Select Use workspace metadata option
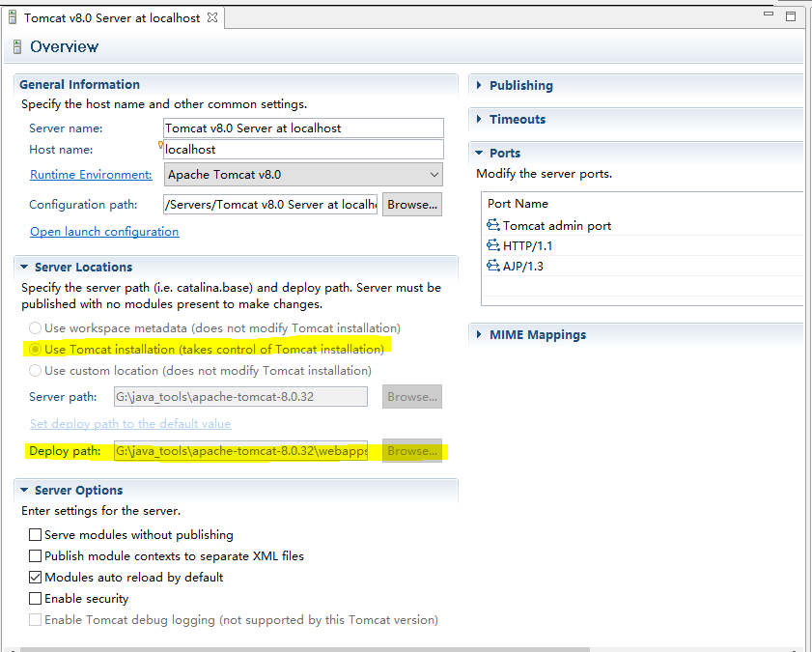The height and width of the screenshot is (652, 812). (35, 327)
